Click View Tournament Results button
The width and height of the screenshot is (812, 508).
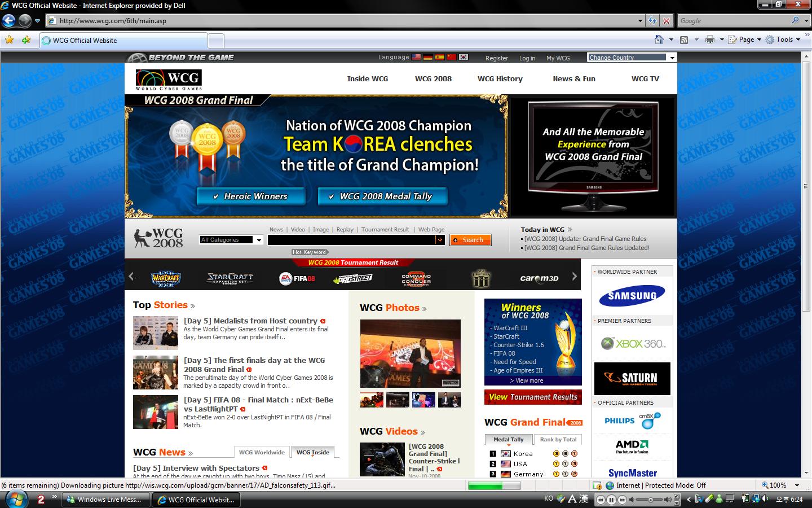click(533, 397)
